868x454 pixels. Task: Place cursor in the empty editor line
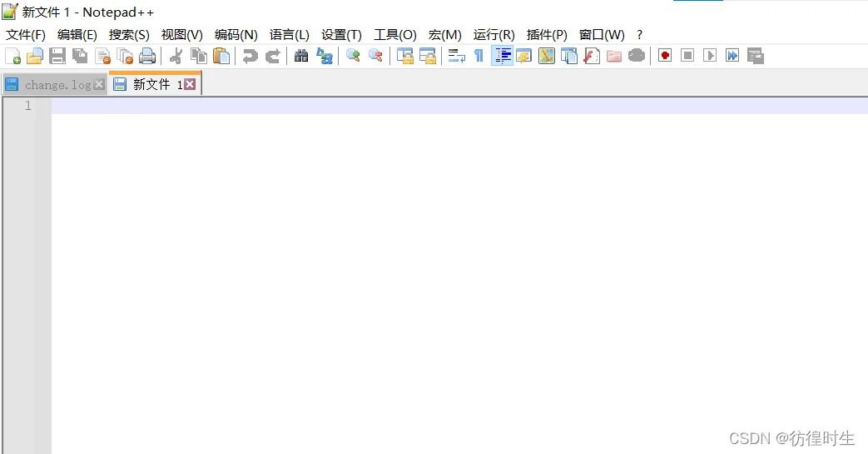click(x=459, y=106)
